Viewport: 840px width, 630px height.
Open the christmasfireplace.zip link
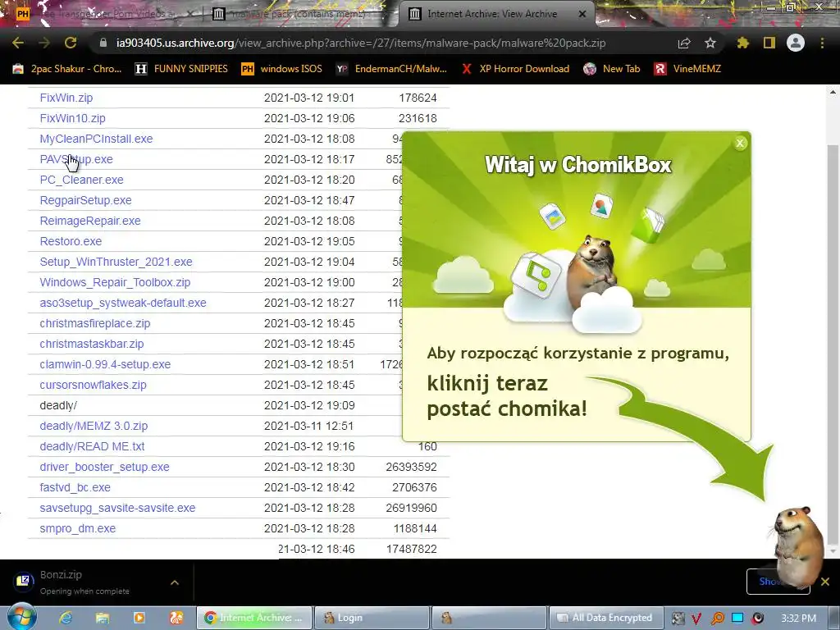(x=95, y=323)
